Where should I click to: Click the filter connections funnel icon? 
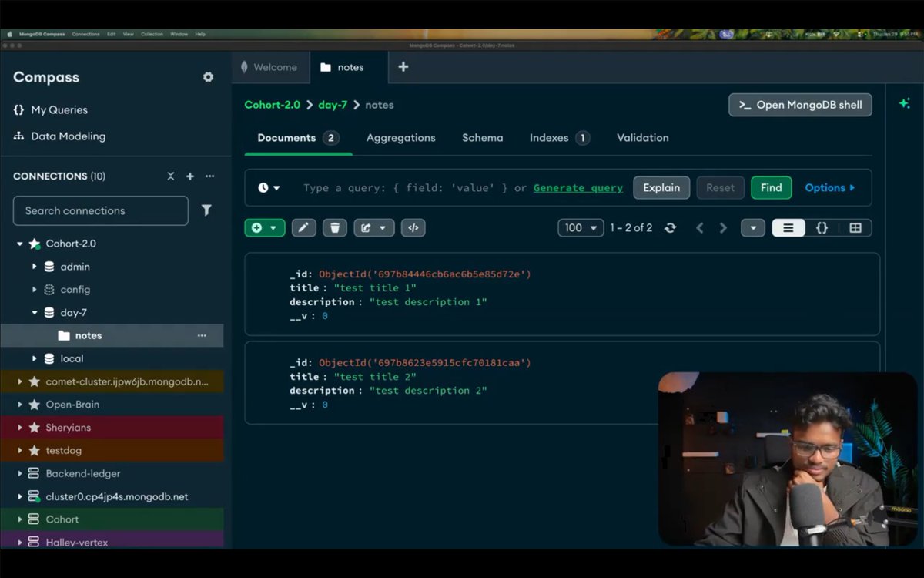[x=206, y=210]
